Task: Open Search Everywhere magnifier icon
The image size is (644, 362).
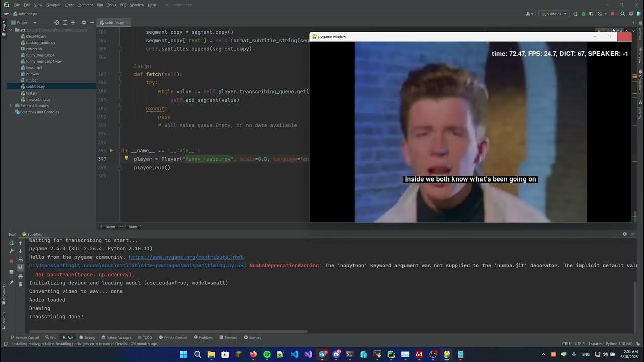Action: [623, 14]
